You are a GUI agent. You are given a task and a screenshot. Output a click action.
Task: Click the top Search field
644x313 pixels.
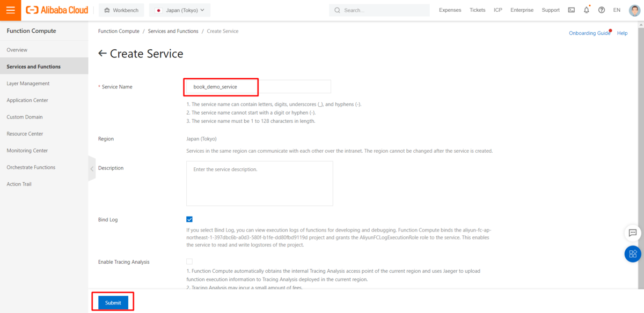click(x=379, y=10)
